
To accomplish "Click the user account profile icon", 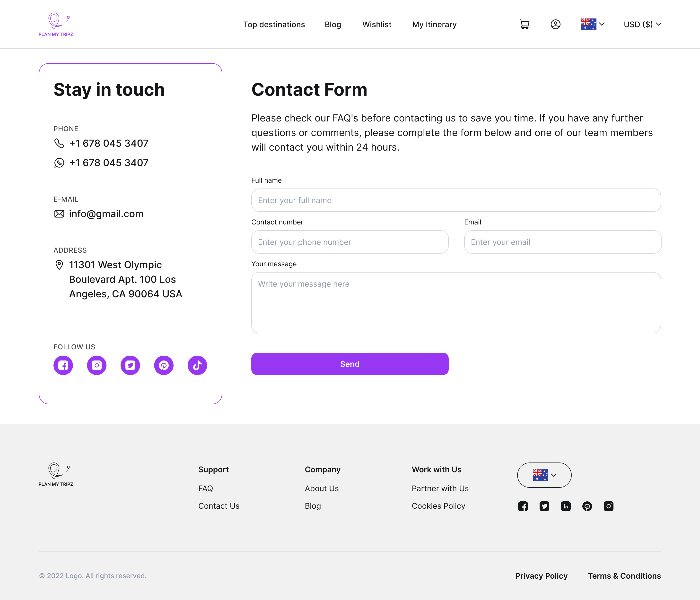I will 555,24.
